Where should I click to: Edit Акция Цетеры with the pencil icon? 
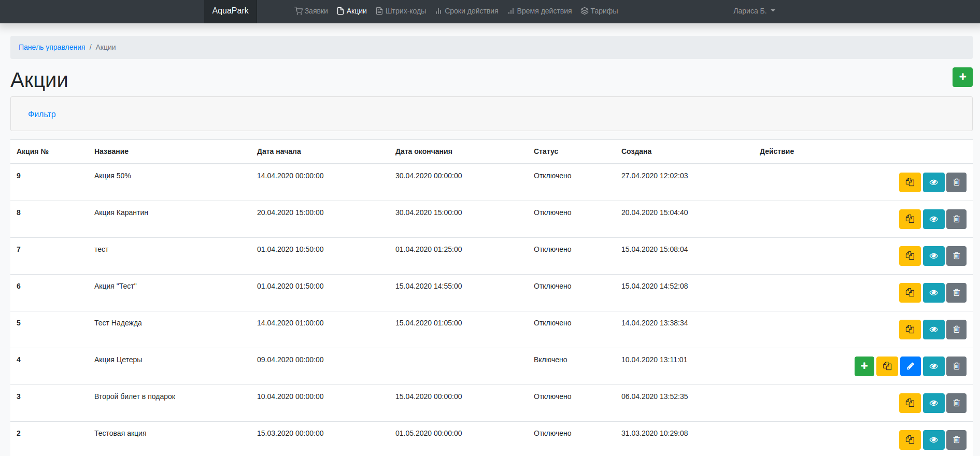click(x=910, y=366)
